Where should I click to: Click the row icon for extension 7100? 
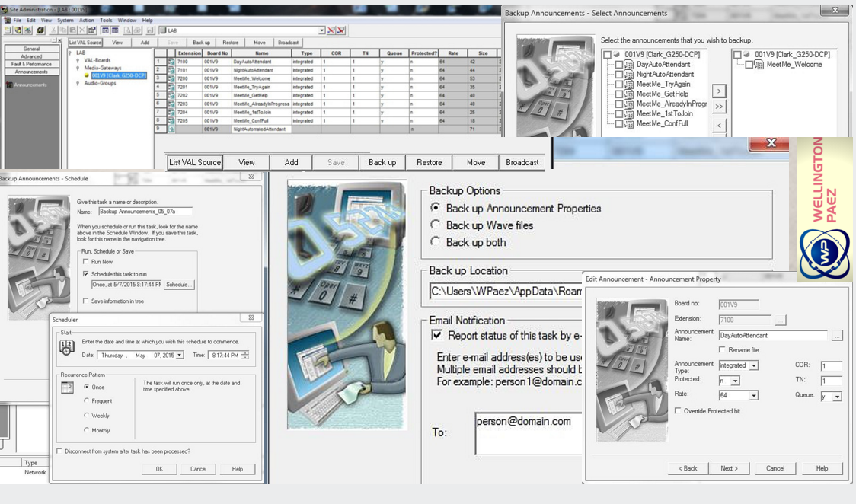tap(171, 62)
